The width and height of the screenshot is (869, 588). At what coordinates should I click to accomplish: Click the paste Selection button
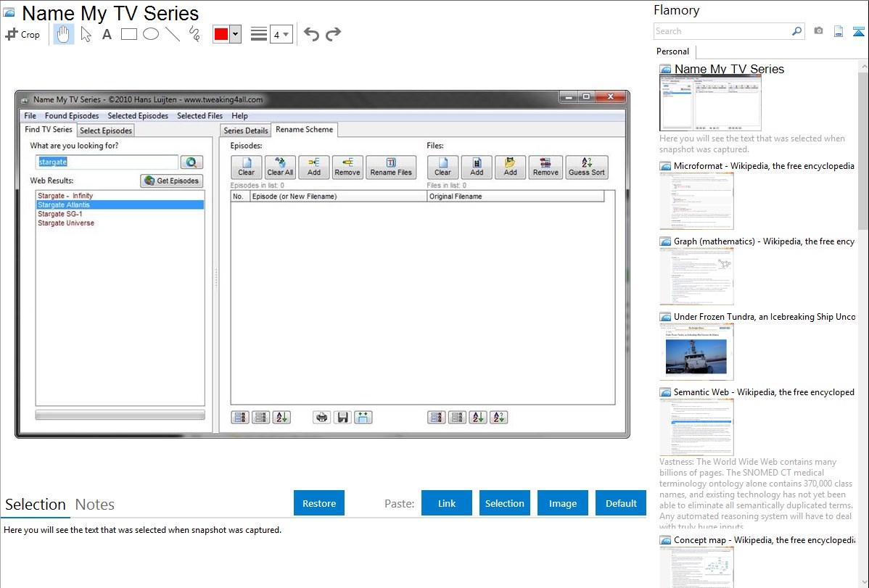pyautogui.click(x=504, y=503)
